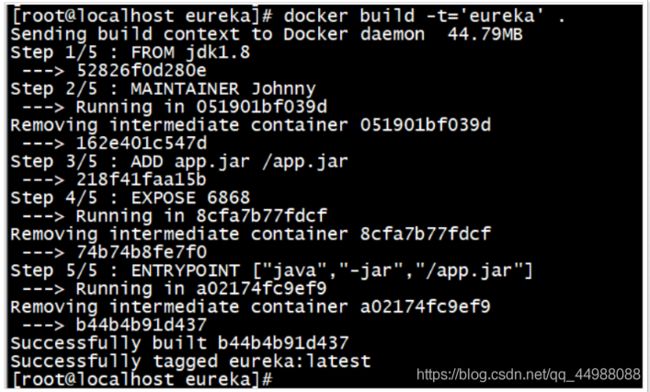
Task: Click the 44.79MB build context size
Action: (485, 34)
